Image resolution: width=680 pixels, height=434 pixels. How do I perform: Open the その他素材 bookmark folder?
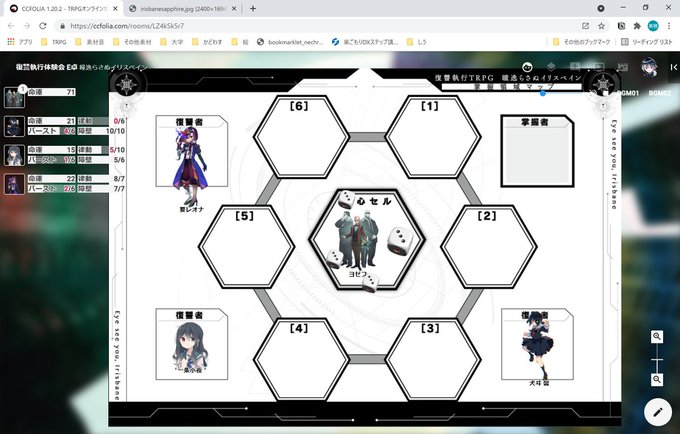(132, 42)
